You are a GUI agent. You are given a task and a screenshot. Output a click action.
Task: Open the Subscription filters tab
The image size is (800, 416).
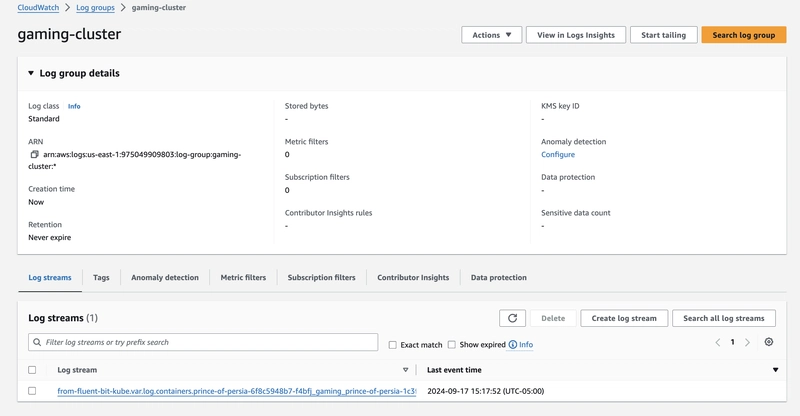tap(321, 277)
